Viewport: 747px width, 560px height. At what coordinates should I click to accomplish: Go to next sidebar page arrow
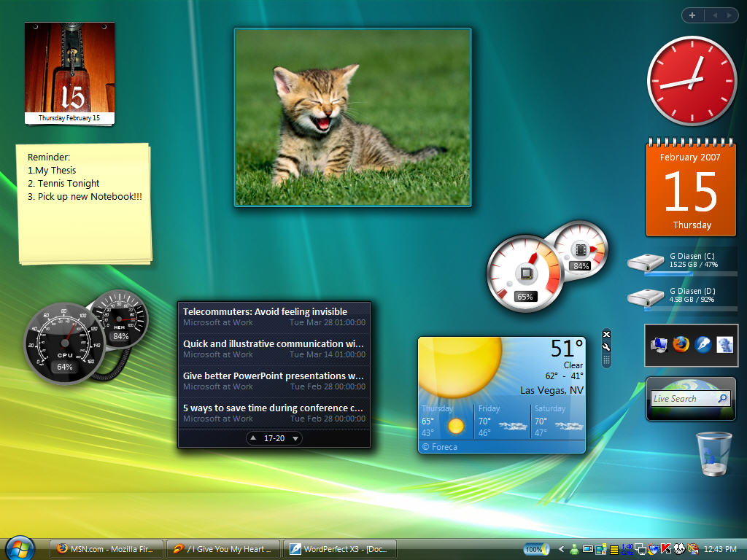click(729, 15)
